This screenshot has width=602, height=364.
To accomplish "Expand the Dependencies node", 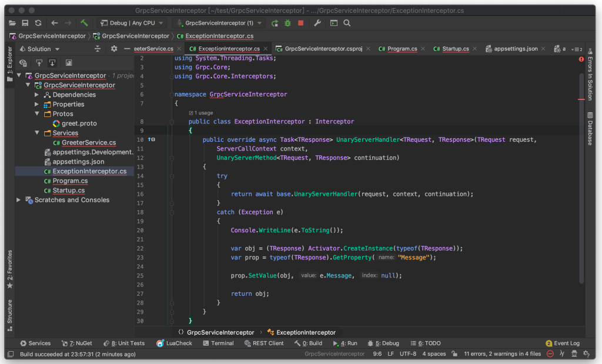I will pos(37,95).
